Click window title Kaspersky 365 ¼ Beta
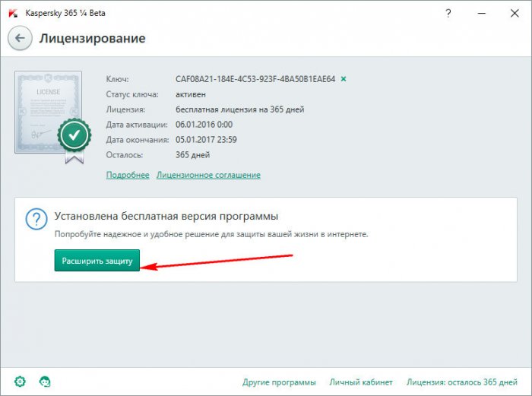Screen dimensions: 532x396 [x=65, y=13]
